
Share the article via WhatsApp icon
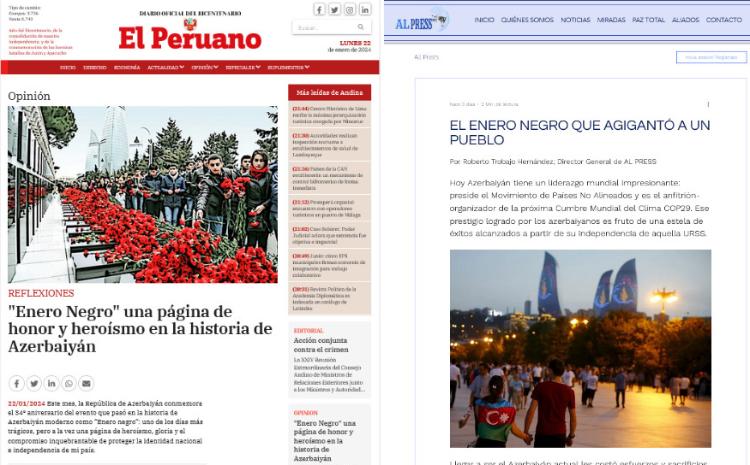pos(68,383)
